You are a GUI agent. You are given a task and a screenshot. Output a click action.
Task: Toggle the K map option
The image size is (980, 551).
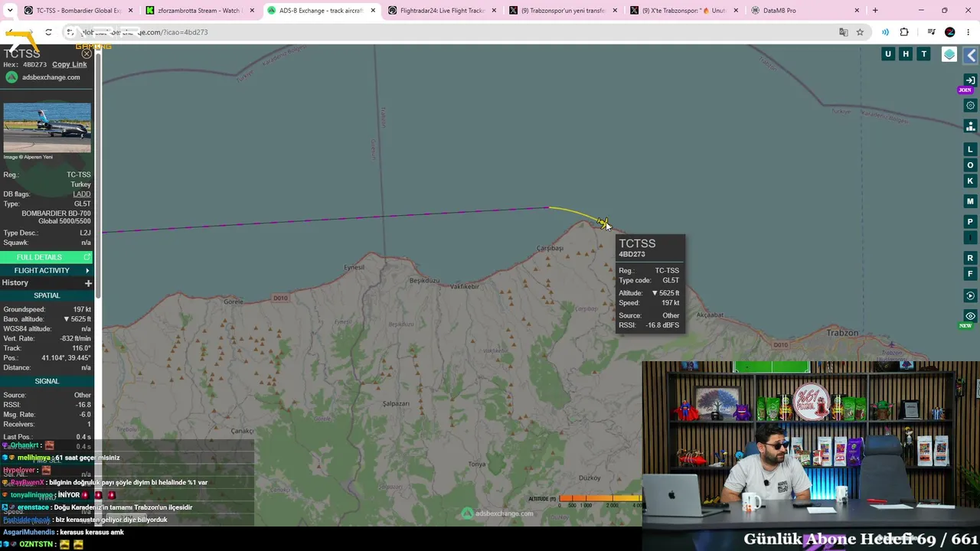(970, 181)
